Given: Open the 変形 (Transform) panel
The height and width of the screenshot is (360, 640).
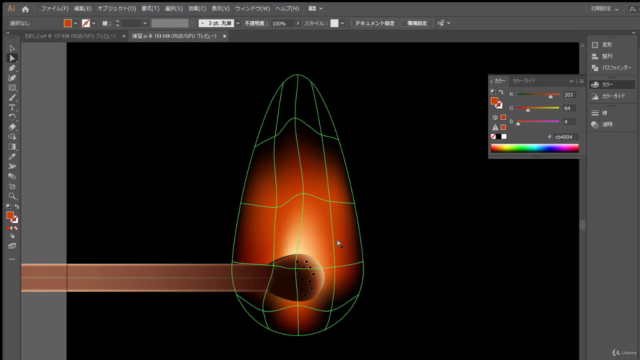Looking at the screenshot, I should pos(602,44).
